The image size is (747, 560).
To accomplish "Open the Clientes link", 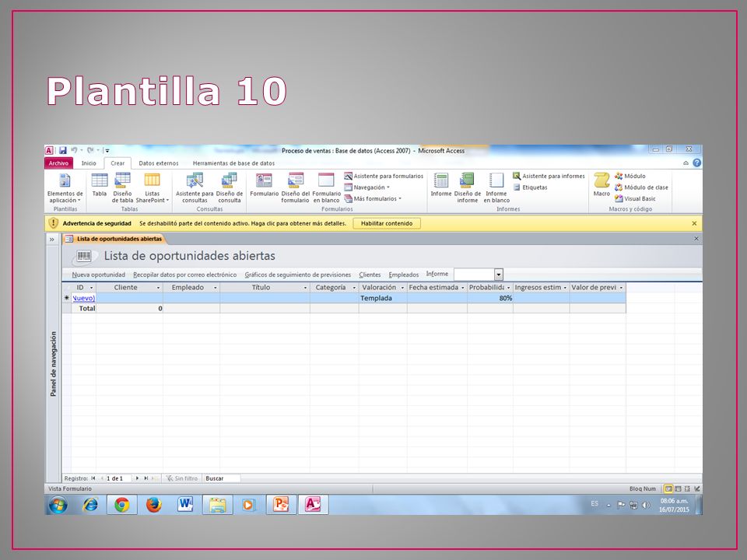I will 370,275.
